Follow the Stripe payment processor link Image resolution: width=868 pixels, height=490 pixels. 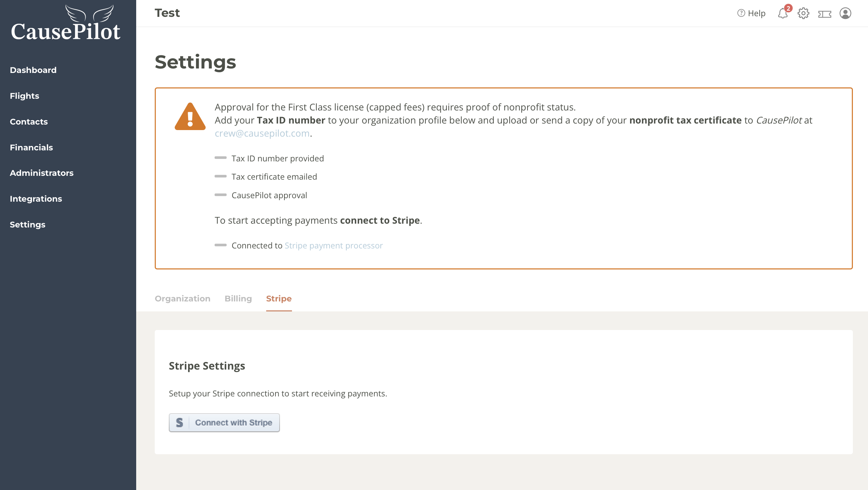(x=333, y=246)
